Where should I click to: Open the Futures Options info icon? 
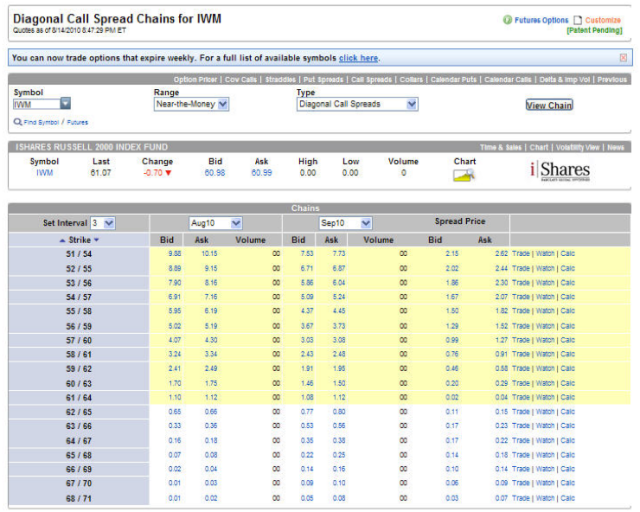click(x=507, y=20)
